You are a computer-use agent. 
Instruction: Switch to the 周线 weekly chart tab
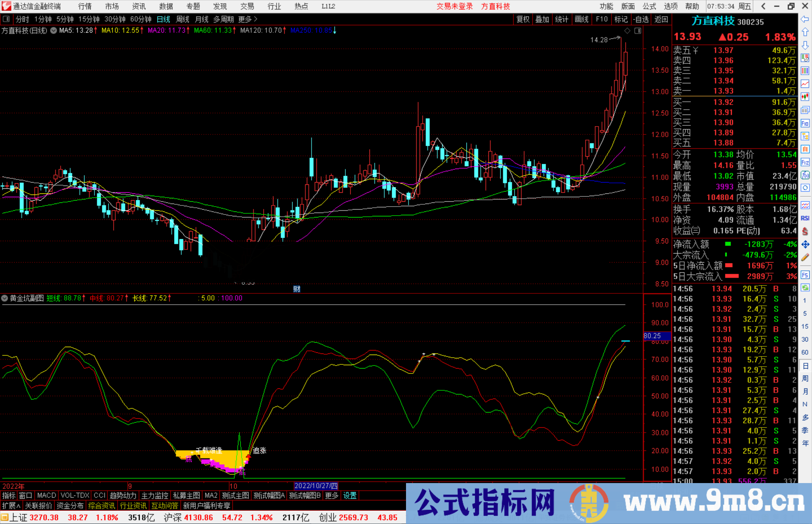click(x=182, y=19)
